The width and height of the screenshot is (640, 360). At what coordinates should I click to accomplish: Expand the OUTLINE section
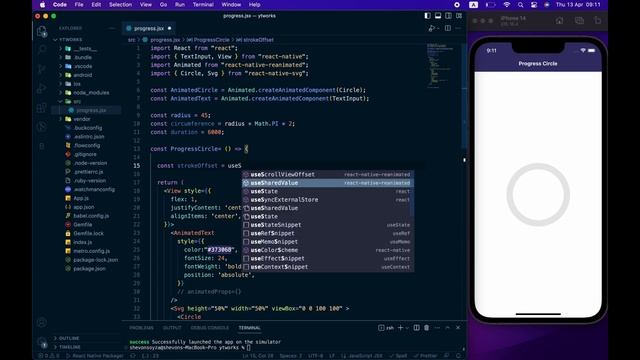point(69,338)
